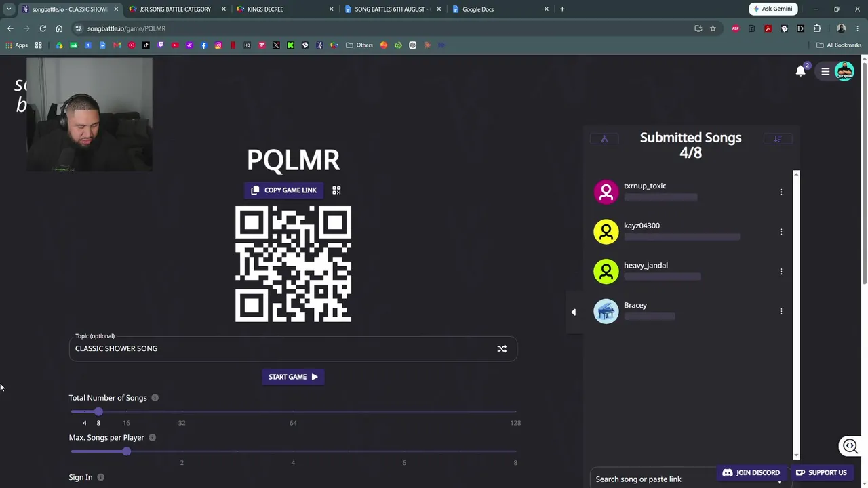Click JOIN DISCORD button
Viewport: 868px width, 488px height.
tap(751, 472)
